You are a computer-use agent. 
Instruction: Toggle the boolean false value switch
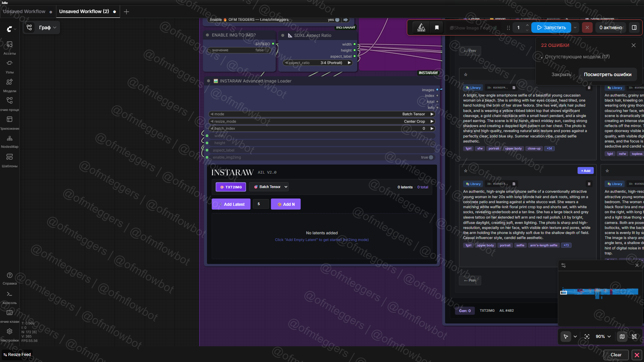click(x=268, y=50)
